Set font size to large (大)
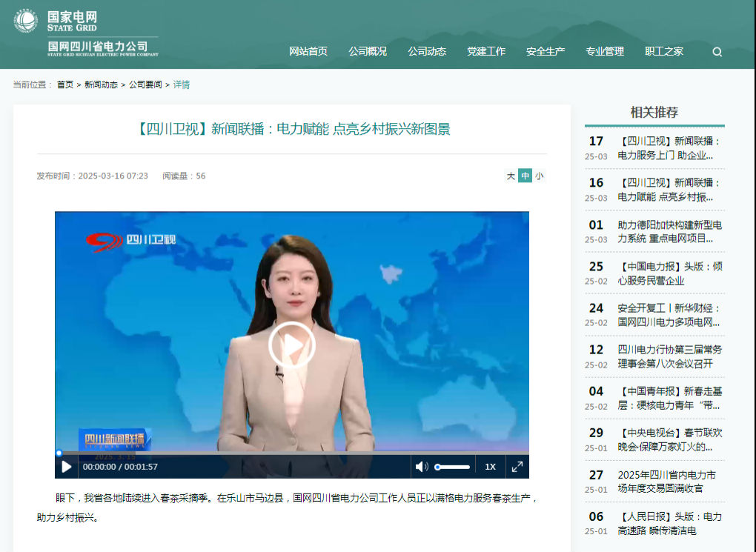 click(x=511, y=176)
